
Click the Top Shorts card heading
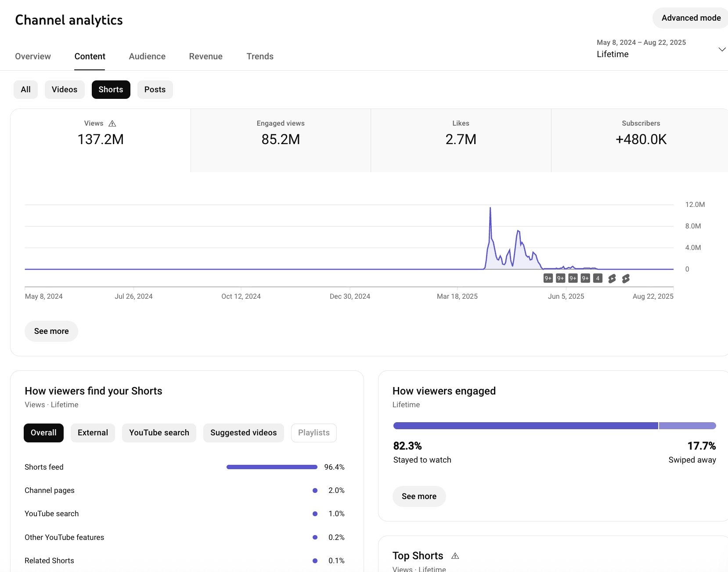(x=418, y=556)
